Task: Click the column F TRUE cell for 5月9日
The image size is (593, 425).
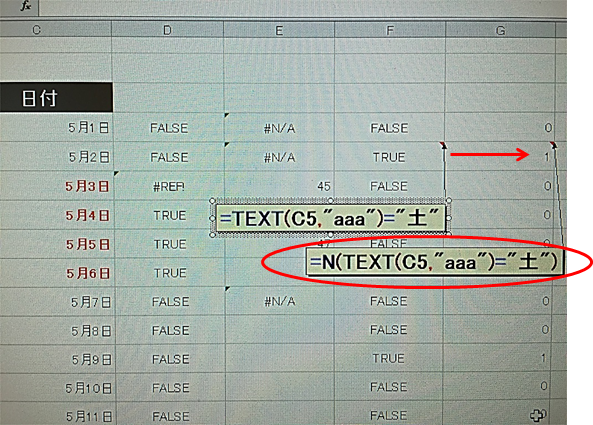Action: click(x=388, y=358)
